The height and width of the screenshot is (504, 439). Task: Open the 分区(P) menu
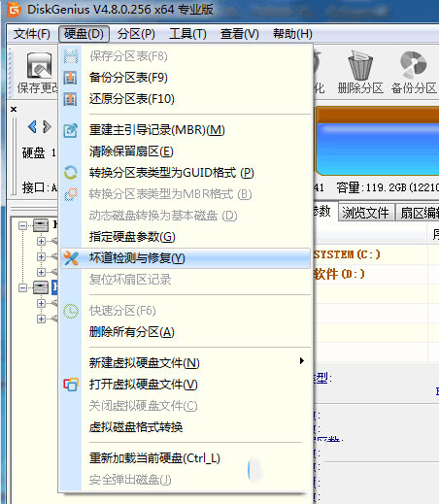(136, 34)
